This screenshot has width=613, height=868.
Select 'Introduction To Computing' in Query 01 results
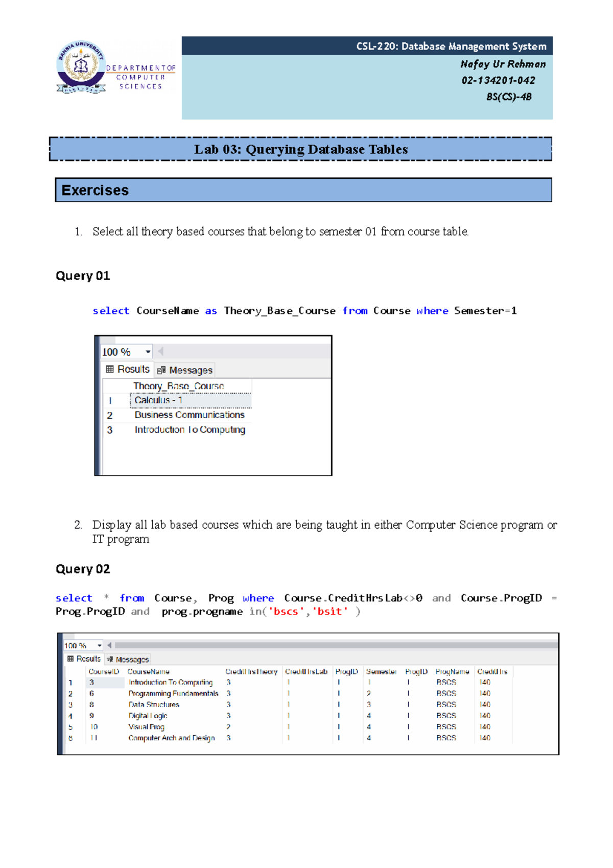(x=190, y=430)
